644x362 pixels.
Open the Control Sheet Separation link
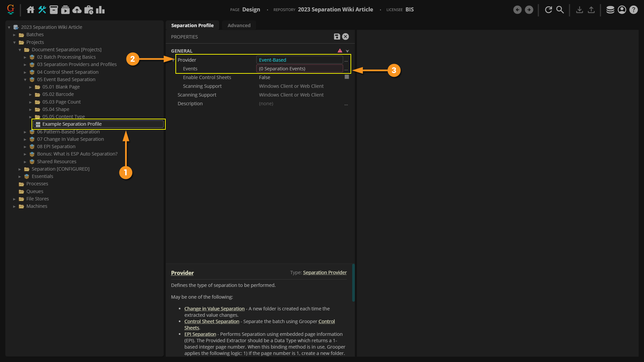click(x=212, y=321)
